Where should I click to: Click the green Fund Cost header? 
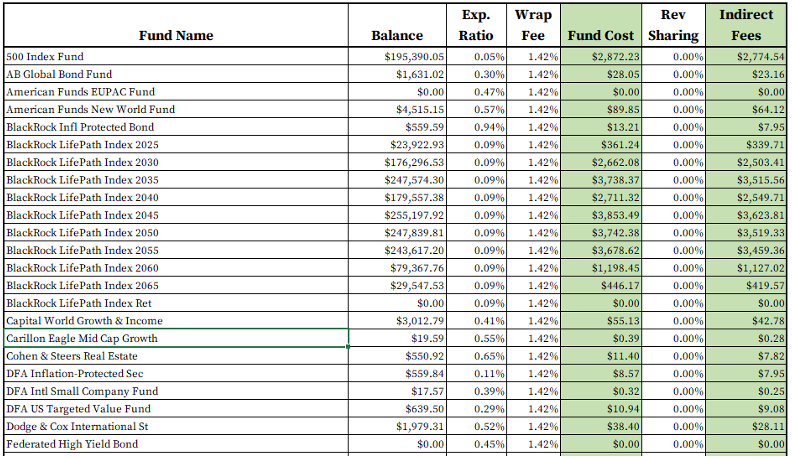pyautogui.click(x=600, y=35)
